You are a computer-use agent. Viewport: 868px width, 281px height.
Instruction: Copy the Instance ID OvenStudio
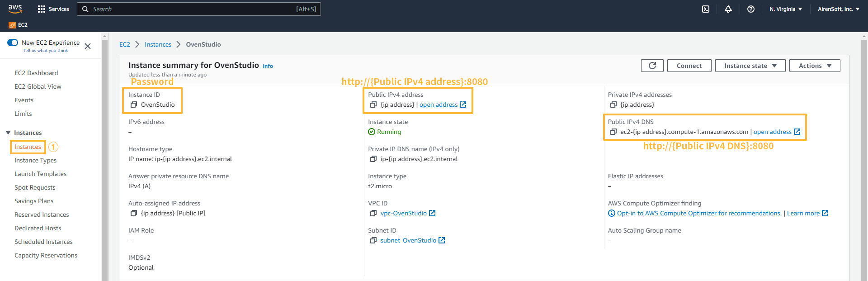134,105
